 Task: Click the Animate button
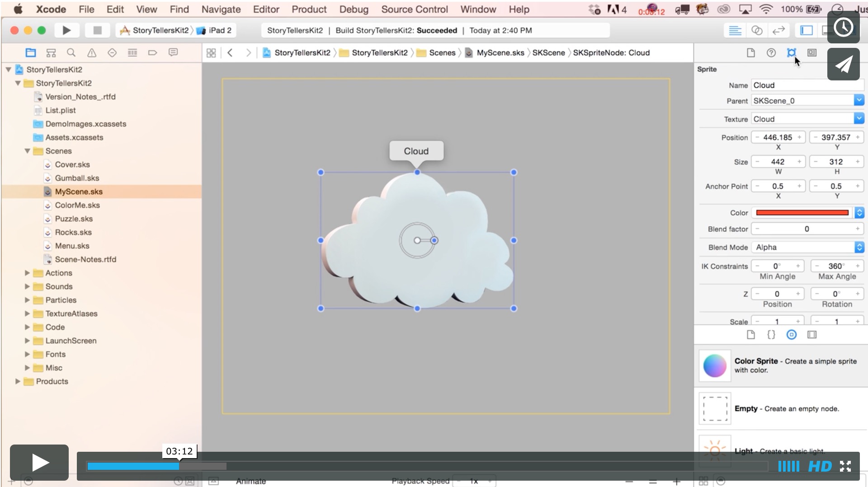[250, 481]
